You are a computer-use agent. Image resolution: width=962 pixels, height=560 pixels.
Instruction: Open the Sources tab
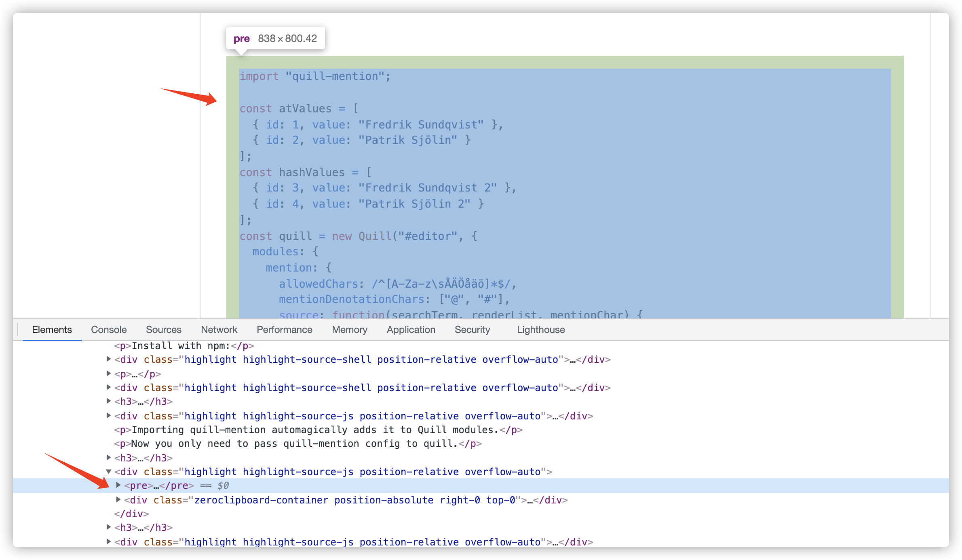pyautogui.click(x=163, y=330)
